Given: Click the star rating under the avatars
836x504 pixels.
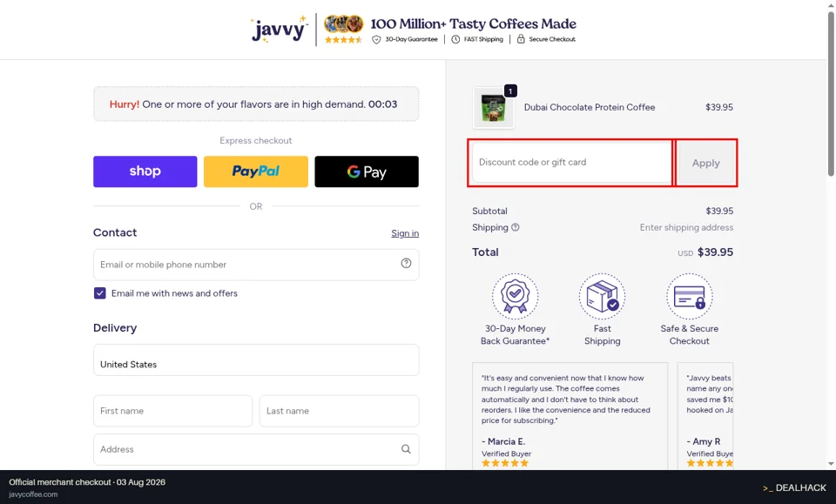Looking at the screenshot, I should 343,39.
